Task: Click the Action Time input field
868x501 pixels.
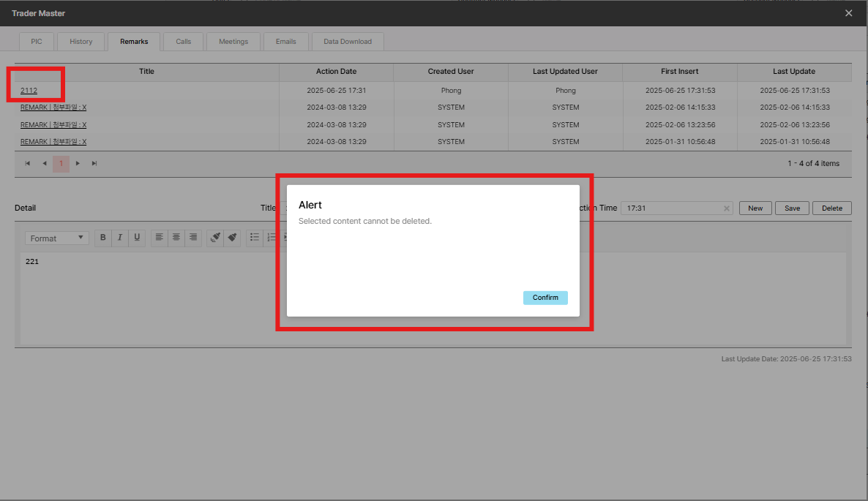Action: [670, 208]
